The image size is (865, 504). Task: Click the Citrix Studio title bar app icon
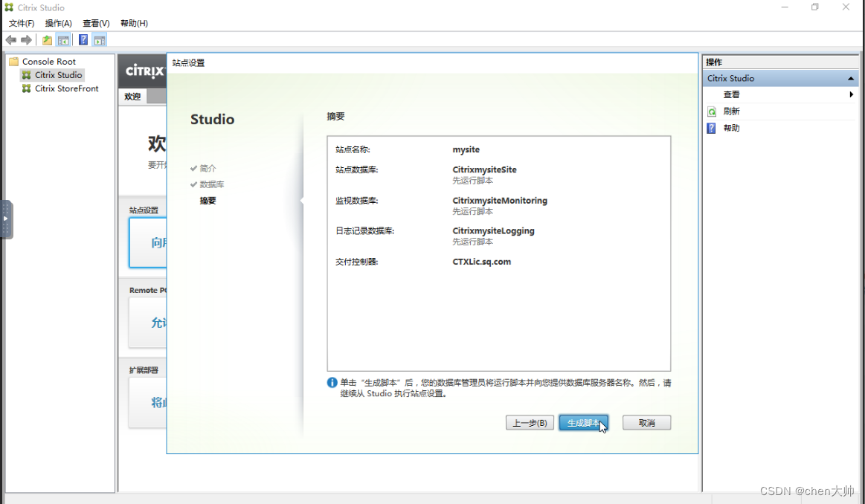point(9,7)
